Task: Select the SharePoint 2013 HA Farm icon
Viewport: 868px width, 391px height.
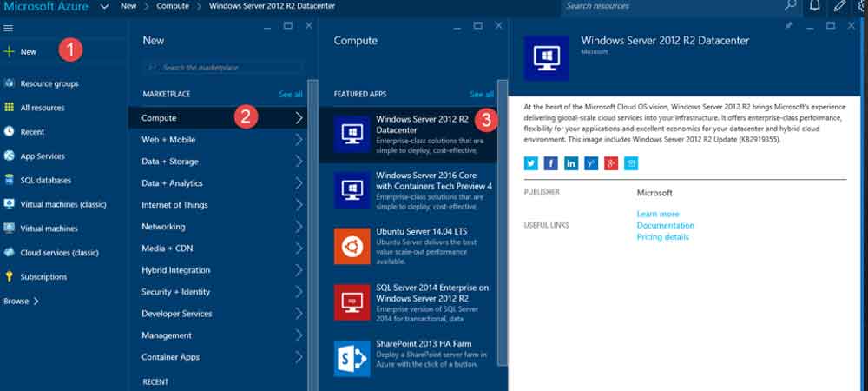Action: (352, 357)
